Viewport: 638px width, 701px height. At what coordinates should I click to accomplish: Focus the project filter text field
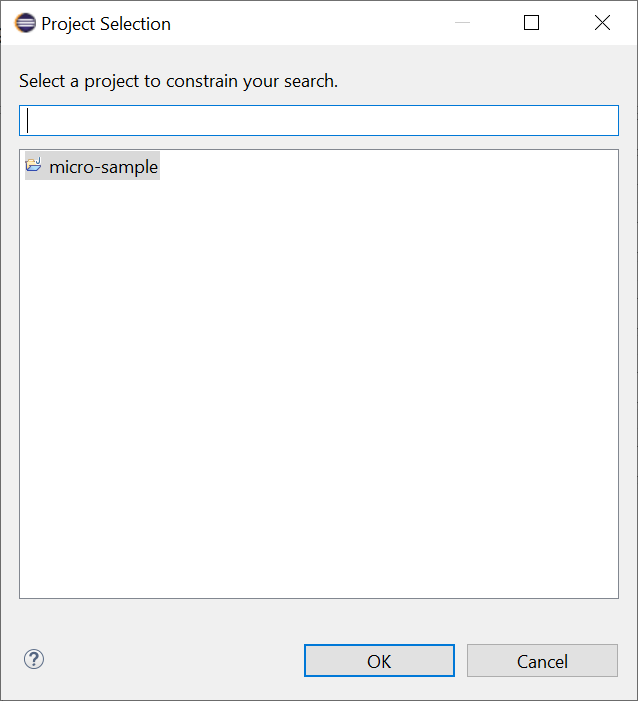tap(319, 121)
